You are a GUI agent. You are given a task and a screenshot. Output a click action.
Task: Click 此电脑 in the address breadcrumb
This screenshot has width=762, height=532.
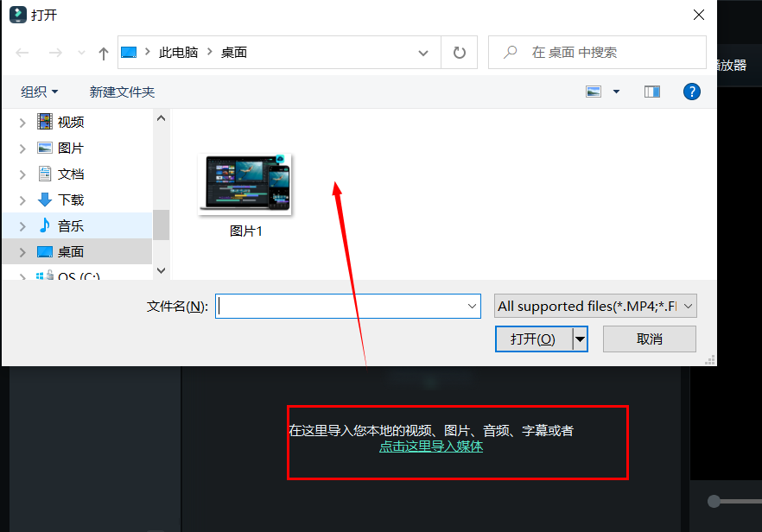point(179,52)
